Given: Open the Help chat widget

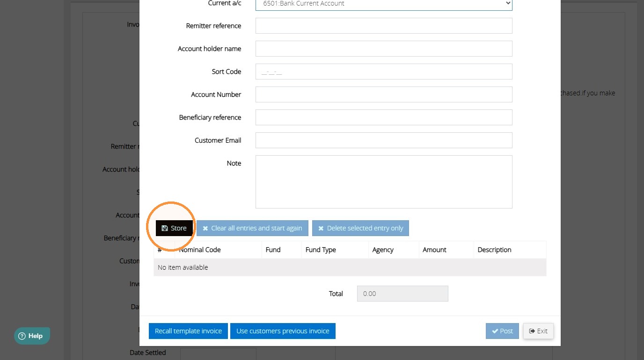Looking at the screenshot, I should pos(32,336).
